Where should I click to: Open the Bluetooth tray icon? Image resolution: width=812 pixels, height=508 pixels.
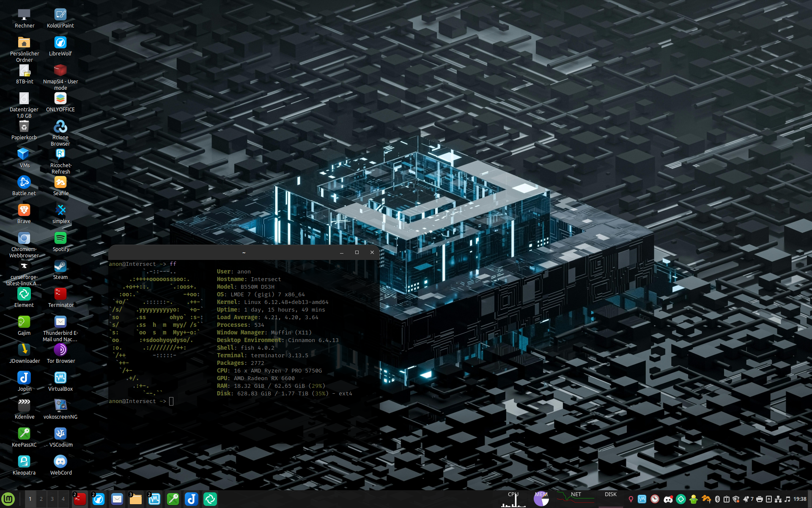point(717,500)
